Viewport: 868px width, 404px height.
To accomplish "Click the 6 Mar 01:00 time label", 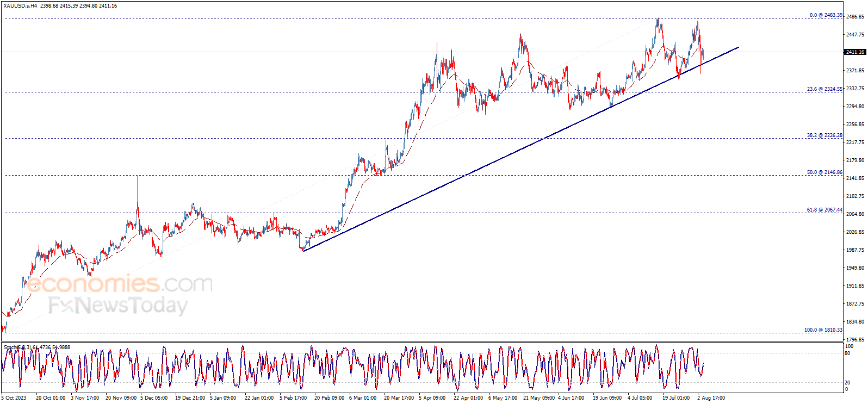I will (363, 398).
